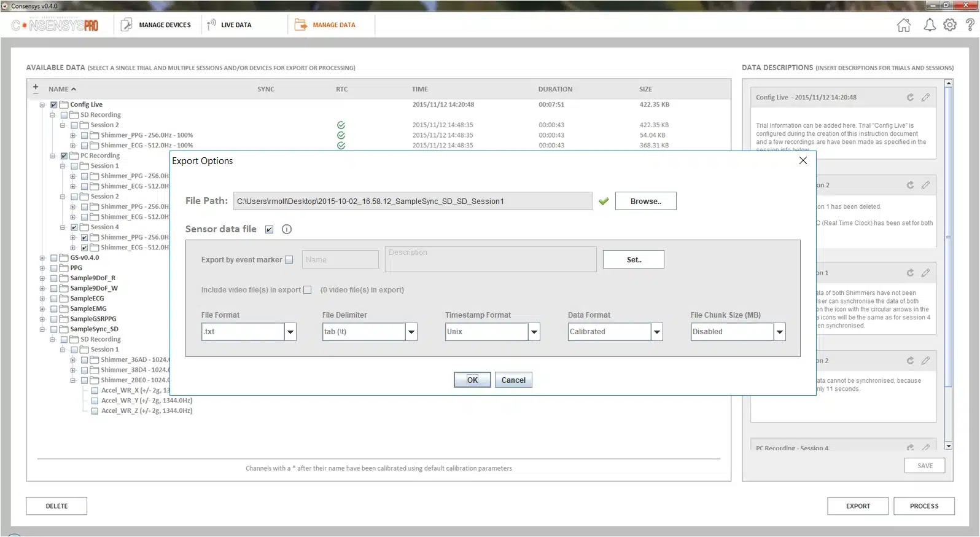Click the RTC status icon for Session 2

pos(341,125)
